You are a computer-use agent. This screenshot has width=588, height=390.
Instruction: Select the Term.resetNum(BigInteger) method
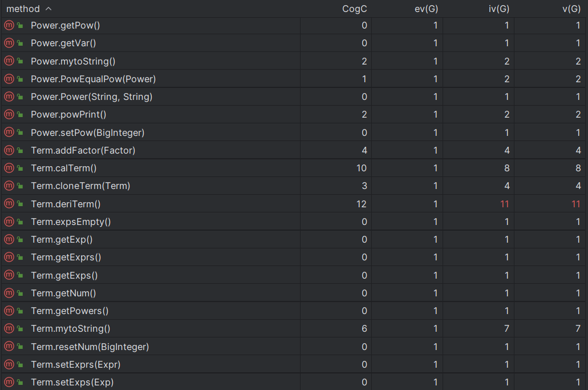(x=90, y=347)
